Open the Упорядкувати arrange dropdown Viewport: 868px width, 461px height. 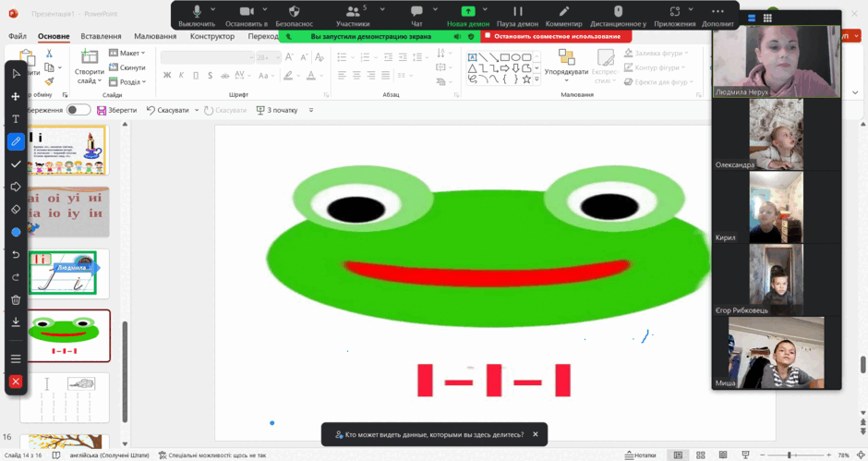(566, 66)
